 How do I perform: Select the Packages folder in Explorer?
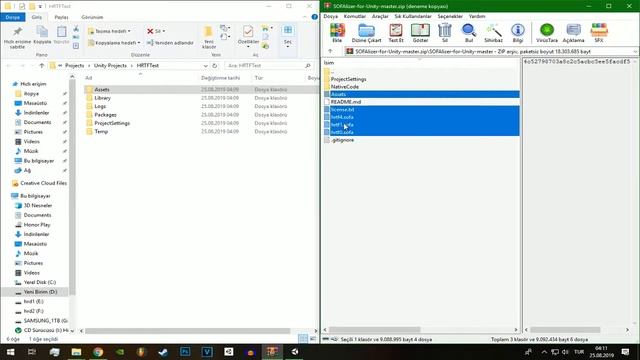[105, 115]
